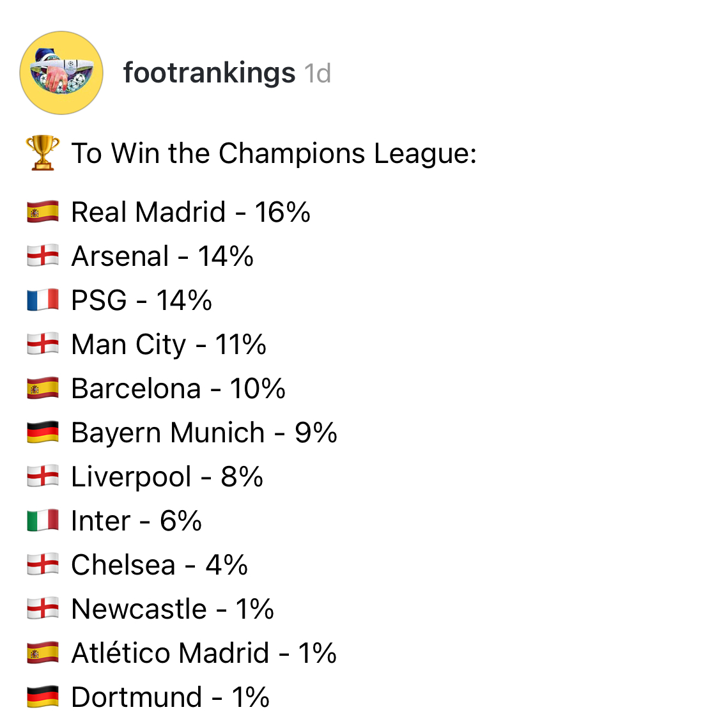Click the Italy flag beside Inter
Image resolution: width=719 pixels, height=728 pixels.
pyautogui.click(x=43, y=520)
